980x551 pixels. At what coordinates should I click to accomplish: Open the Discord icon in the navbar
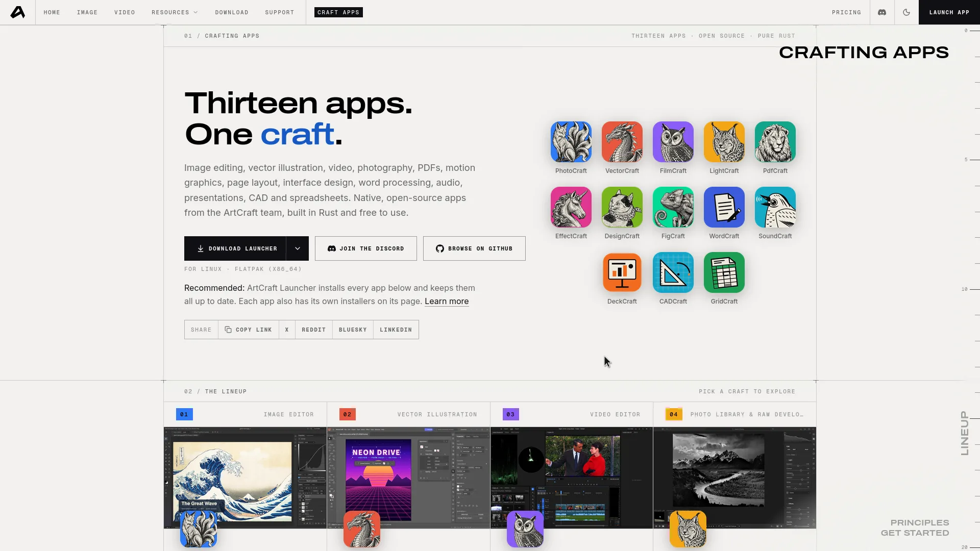tap(882, 12)
